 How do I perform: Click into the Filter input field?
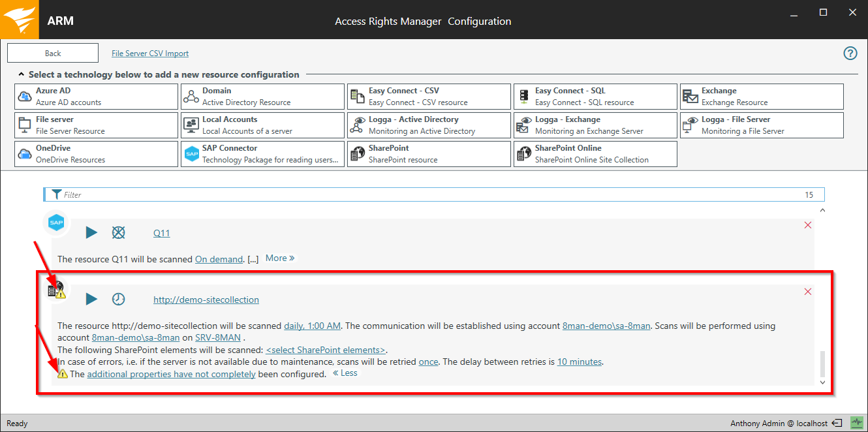tap(424, 194)
